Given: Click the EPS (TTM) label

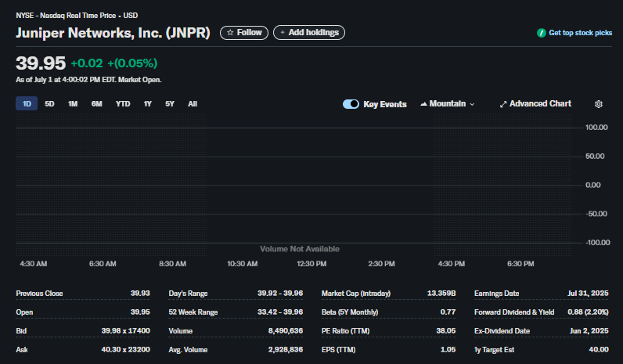Looking at the screenshot, I should tap(339, 350).
